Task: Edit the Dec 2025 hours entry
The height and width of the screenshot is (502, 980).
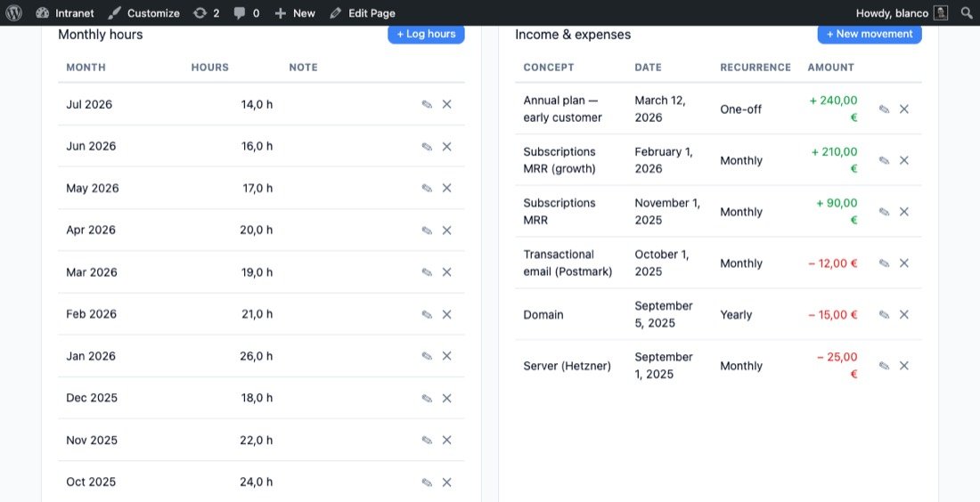Action: (427, 398)
